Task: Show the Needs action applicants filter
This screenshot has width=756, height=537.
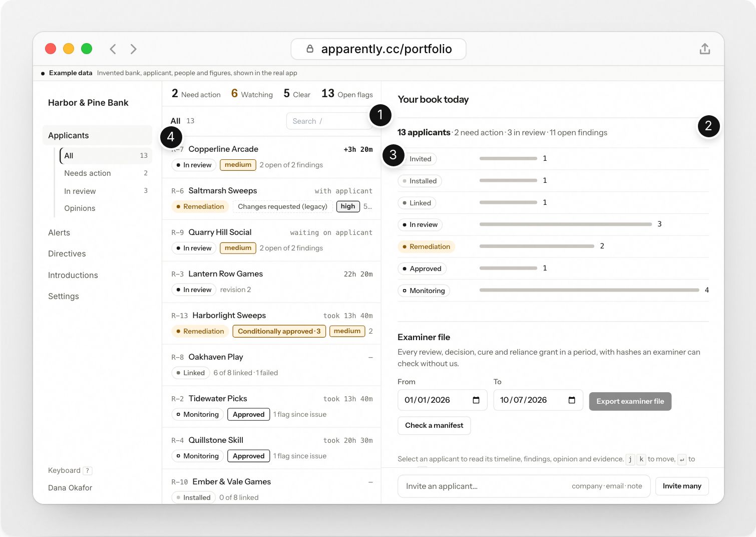Action: [x=106, y=173]
